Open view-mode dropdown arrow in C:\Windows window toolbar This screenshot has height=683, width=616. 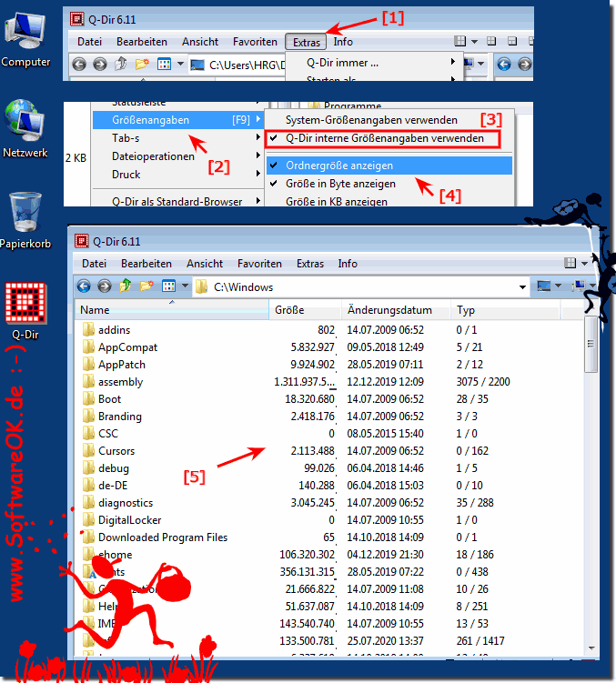tap(185, 286)
